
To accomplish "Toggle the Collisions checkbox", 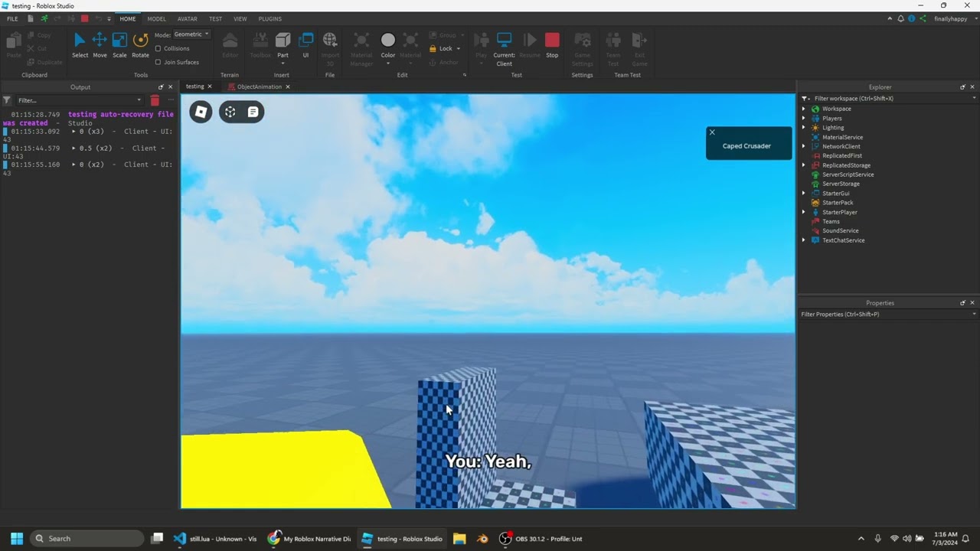I will (158, 48).
